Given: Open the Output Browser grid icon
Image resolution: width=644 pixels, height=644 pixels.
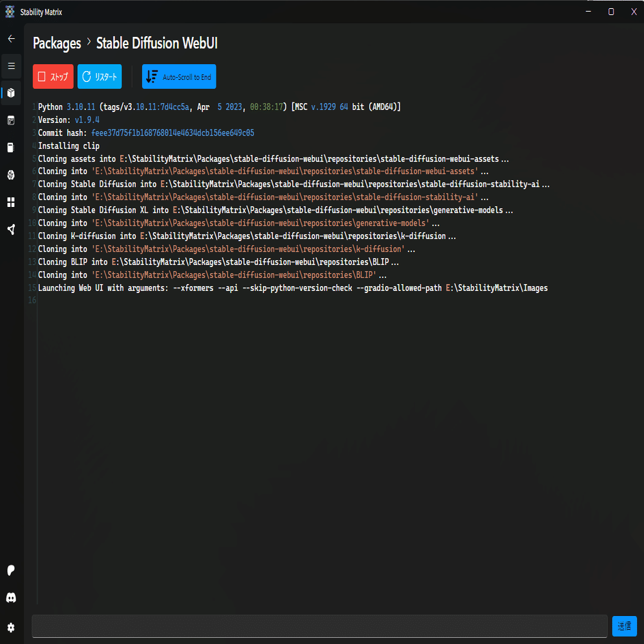Looking at the screenshot, I should (11, 202).
